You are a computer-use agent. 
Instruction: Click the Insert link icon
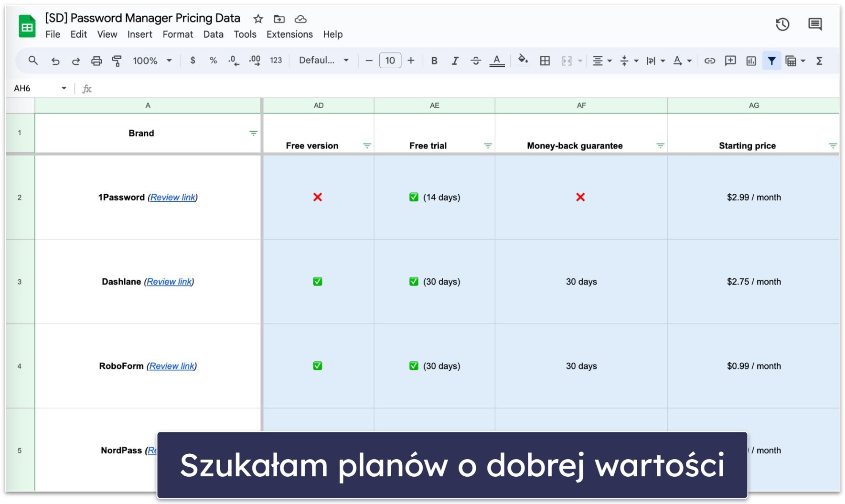[x=710, y=61]
